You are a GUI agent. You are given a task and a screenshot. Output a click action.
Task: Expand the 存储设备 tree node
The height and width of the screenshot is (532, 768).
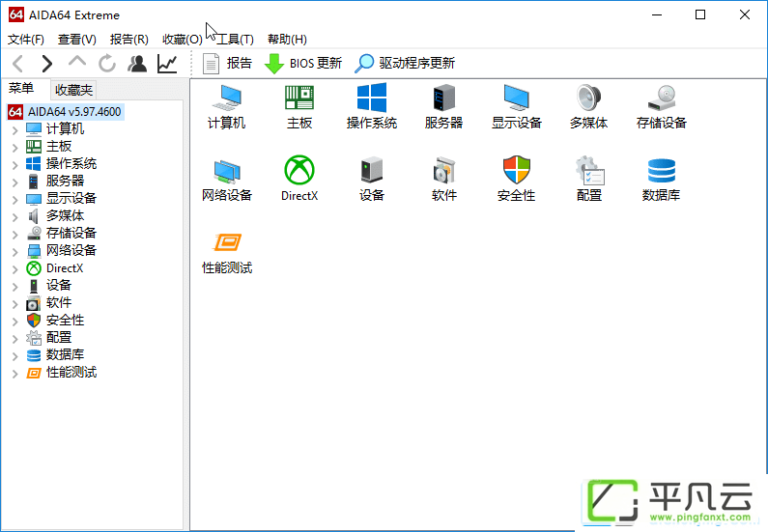[14, 235]
